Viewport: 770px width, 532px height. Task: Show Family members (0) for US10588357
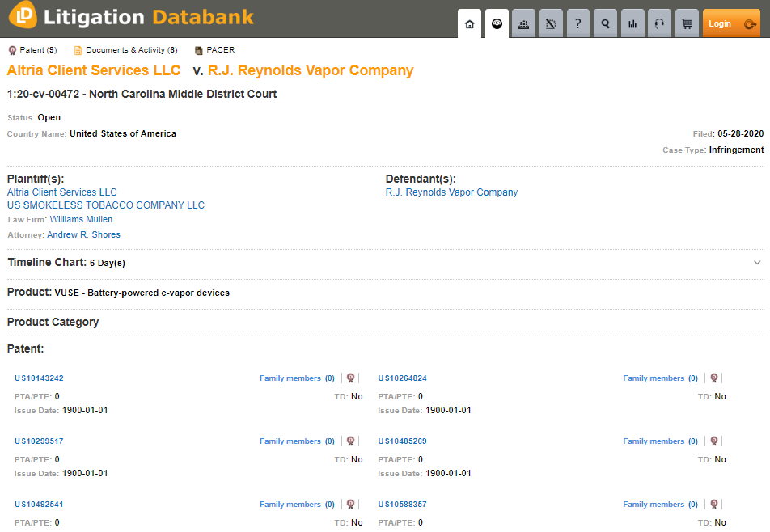tap(661, 504)
